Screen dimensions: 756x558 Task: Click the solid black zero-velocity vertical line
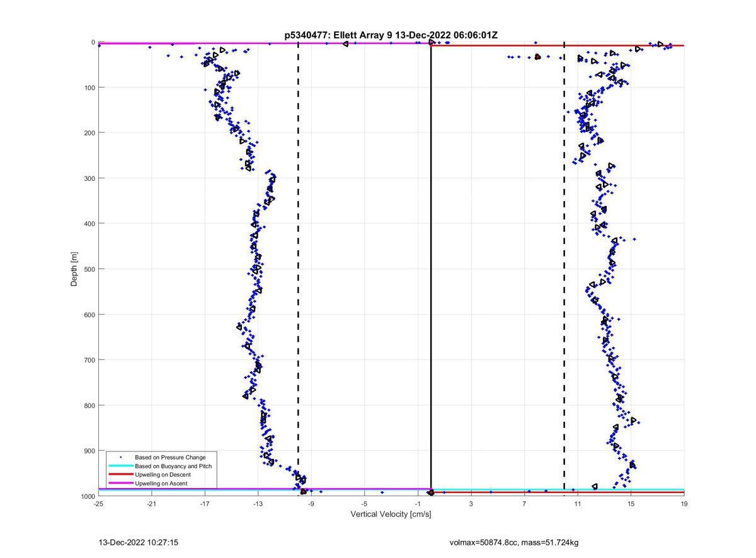point(431,269)
